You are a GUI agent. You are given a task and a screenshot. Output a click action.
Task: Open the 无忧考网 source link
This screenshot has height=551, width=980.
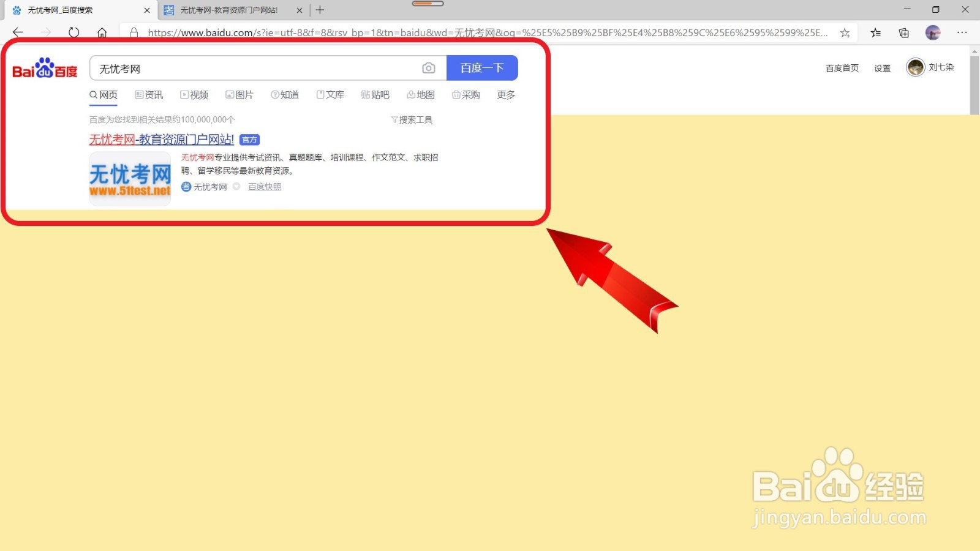(x=210, y=187)
